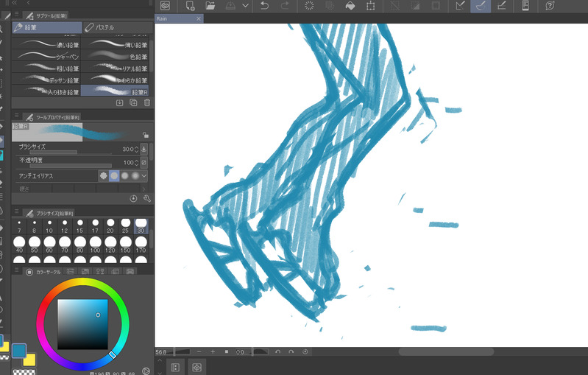This screenshot has height=375, width=588.
Task: Invert the selected area icon
Action: tap(415, 6)
